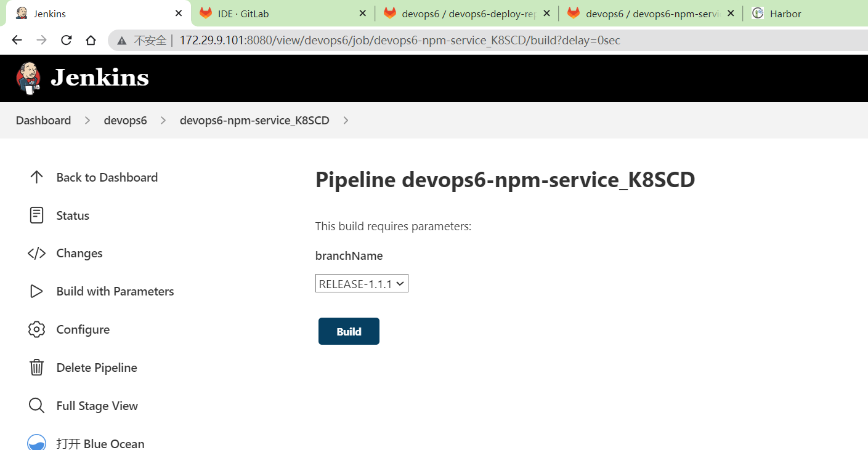868x450 pixels.
Task: Select the Build with Parameters sidebar link
Action: (115, 291)
